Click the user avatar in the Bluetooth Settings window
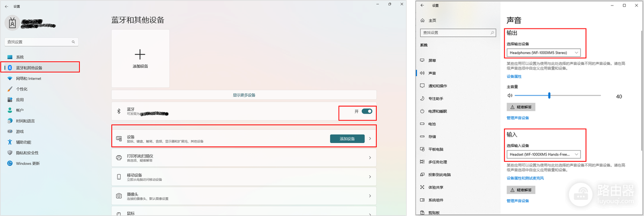 tap(12, 22)
